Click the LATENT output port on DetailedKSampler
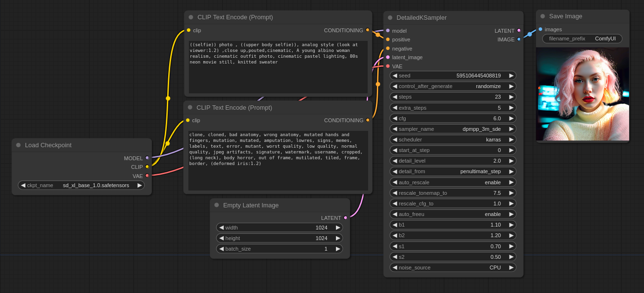Screen dimensions: 644x293 tap(519, 30)
